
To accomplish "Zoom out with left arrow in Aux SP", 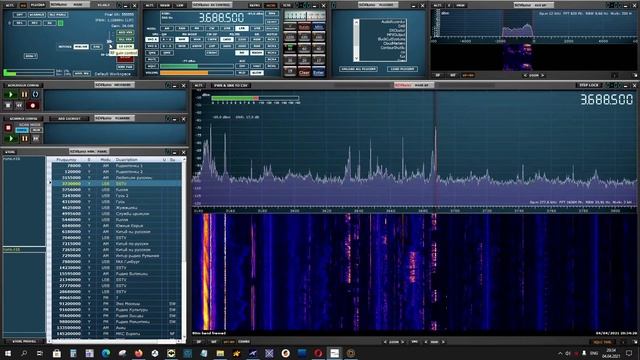I will 525,75.
